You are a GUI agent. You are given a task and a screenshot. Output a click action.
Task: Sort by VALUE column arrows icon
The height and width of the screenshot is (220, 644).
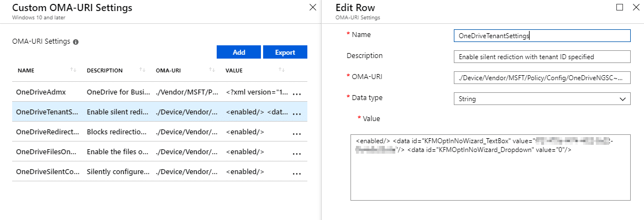tap(282, 70)
